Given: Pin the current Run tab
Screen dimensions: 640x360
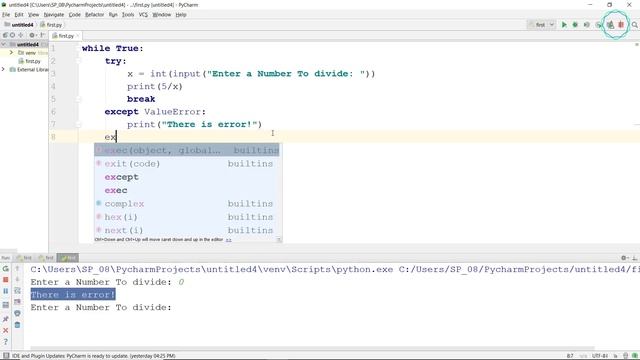Looking at the screenshot, I should pyautogui.click(x=6, y=319).
